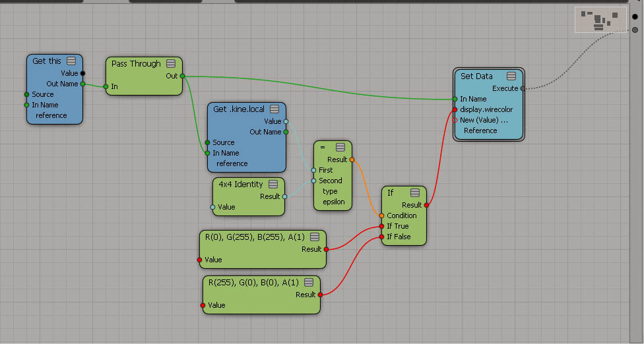Click the reference label on Get this node
This screenshot has height=344, width=644.
(51, 115)
